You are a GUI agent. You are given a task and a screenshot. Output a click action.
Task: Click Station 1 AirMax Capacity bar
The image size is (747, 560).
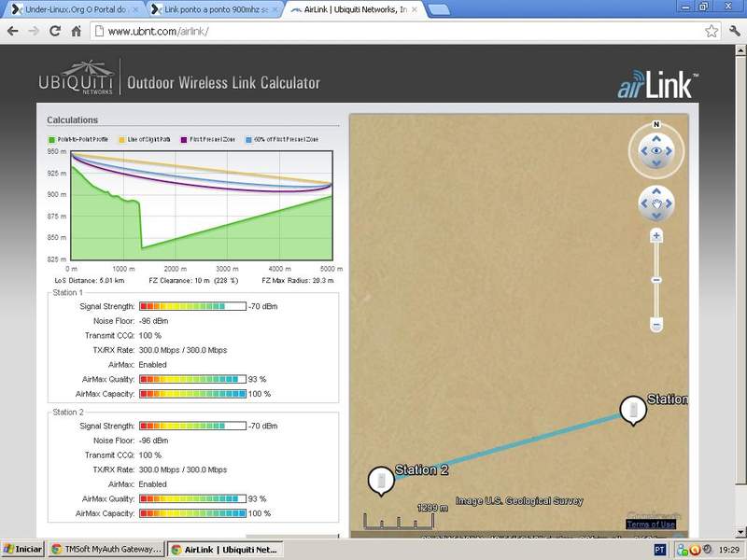193,394
